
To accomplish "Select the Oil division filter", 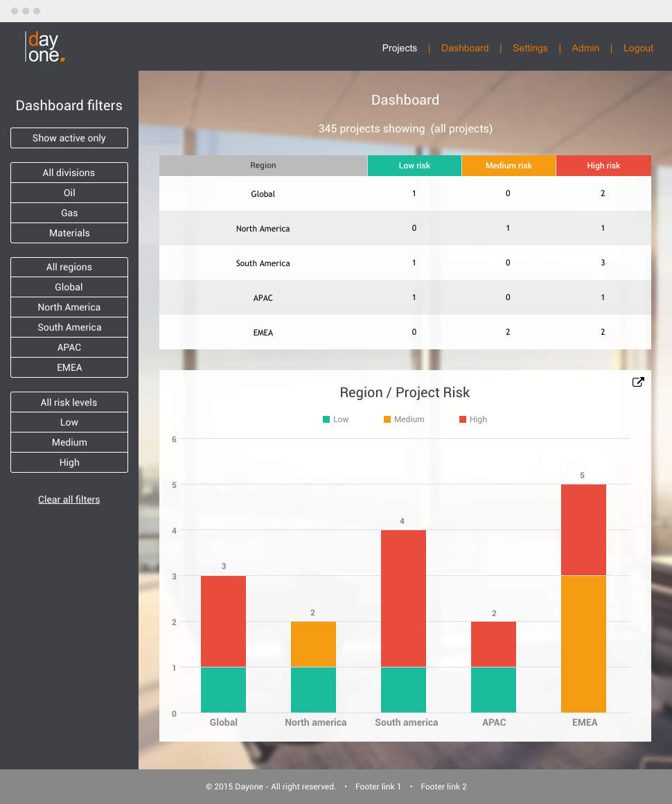I will click(69, 193).
